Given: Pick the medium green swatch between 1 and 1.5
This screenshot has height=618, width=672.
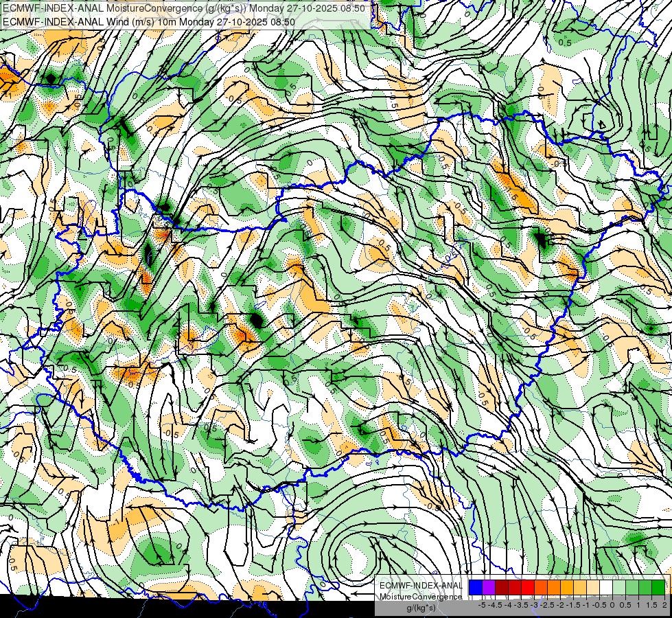Looking at the screenshot, I should pos(645,588).
